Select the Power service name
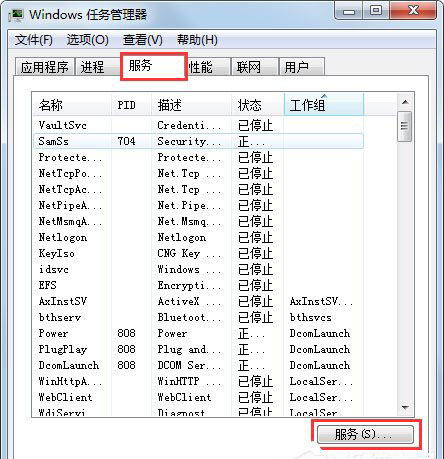The height and width of the screenshot is (459, 444). tap(53, 334)
